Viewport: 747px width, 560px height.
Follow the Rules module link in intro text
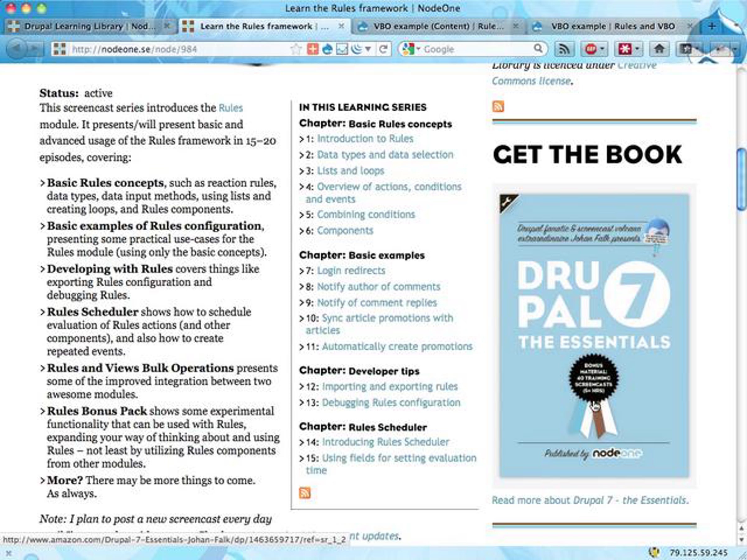231,108
